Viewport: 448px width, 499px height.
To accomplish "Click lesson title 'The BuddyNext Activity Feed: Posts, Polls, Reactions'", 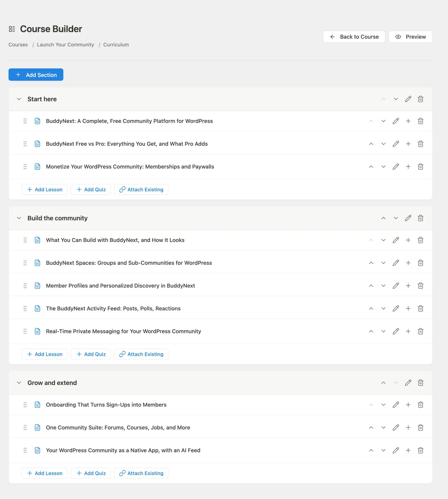I will point(113,308).
